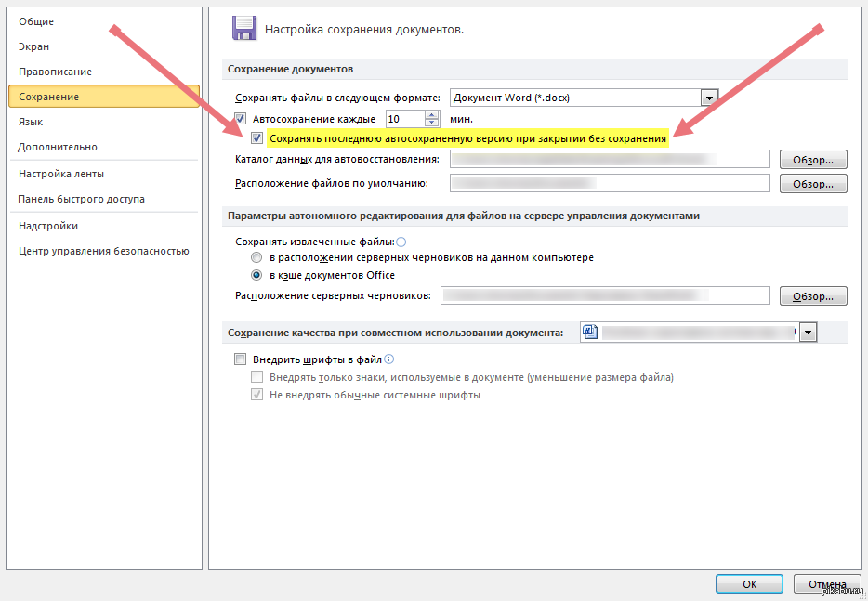Click the Сохранение документов section header
Viewport: 868px width, 601px height.
(x=534, y=69)
